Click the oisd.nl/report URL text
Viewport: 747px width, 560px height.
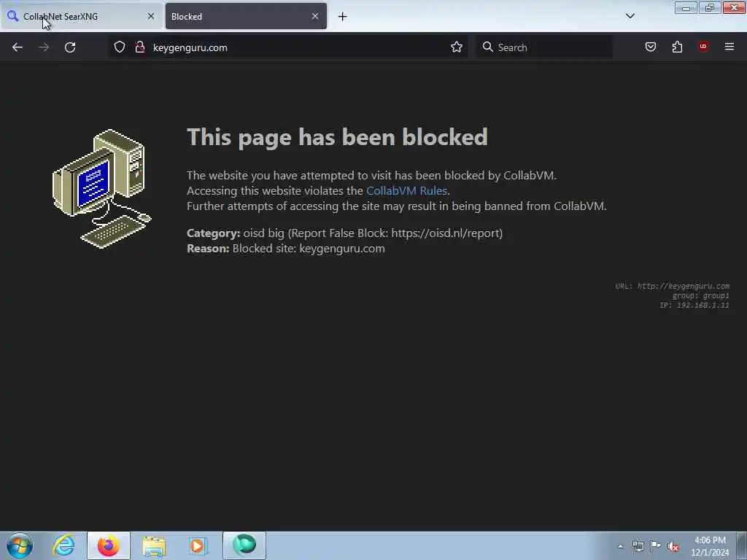tap(445, 233)
